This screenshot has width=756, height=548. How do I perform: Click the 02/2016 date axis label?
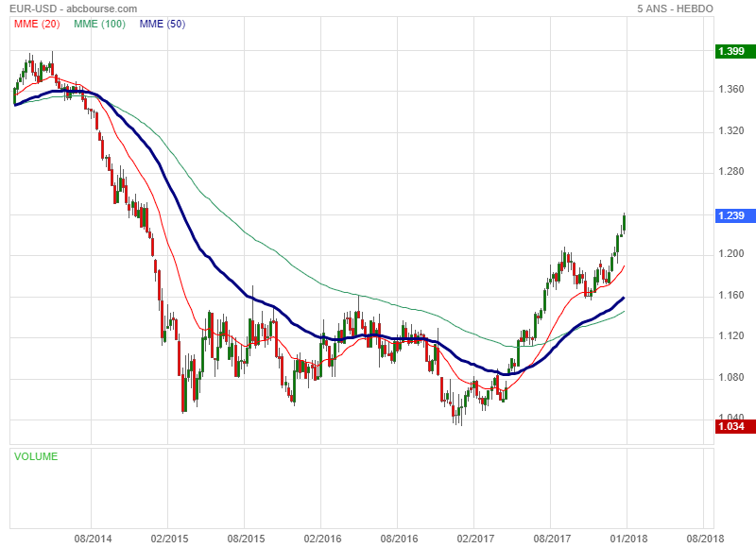pyautogui.click(x=322, y=539)
